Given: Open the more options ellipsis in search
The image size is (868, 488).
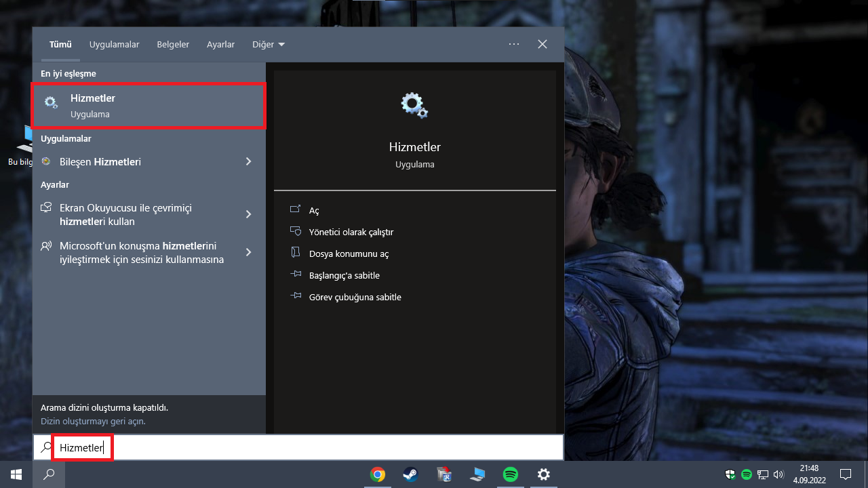Looking at the screenshot, I should tap(513, 44).
